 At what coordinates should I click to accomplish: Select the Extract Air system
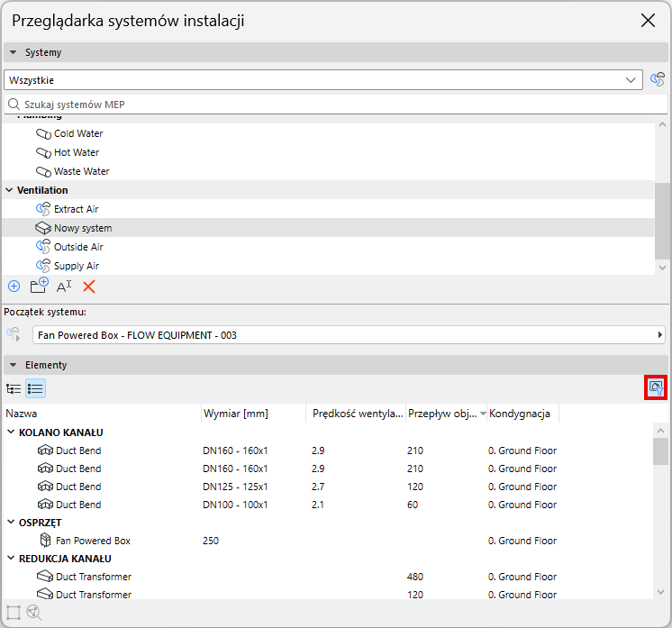(x=328, y=209)
